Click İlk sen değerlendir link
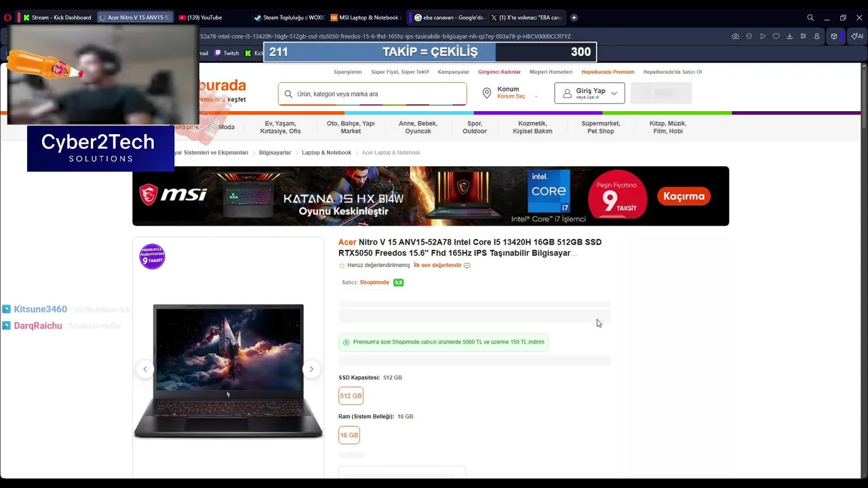 point(437,265)
